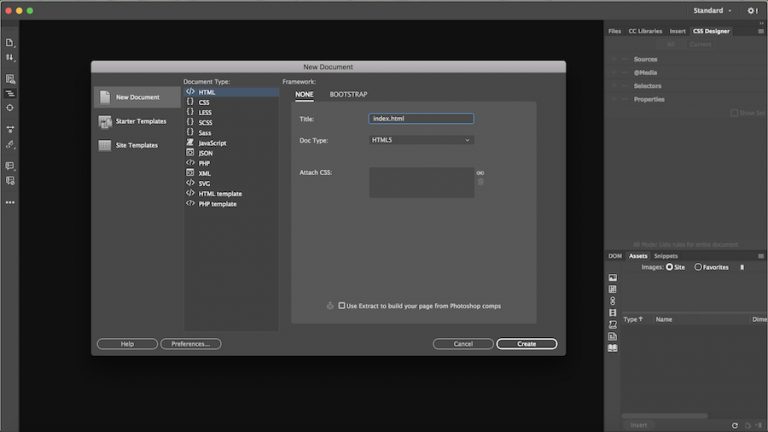768x432 pixels.
Task: Select the Site Templates category
Action: (137, 145)
